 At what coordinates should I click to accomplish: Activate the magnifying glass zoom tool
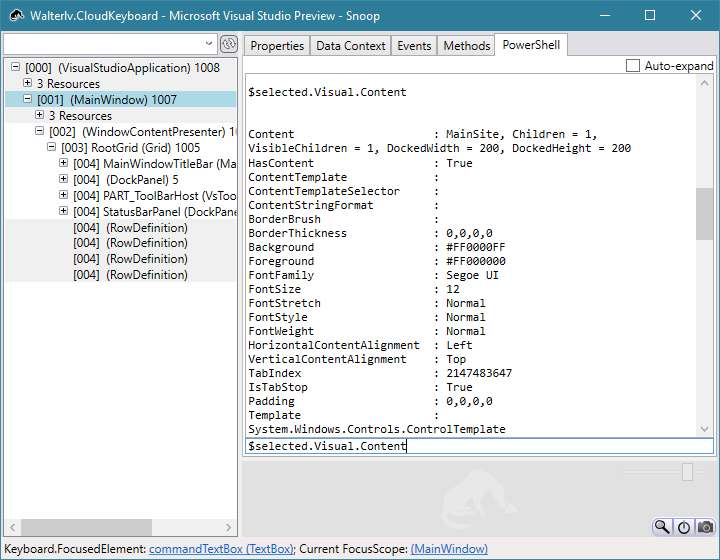[x=662, y=527]
